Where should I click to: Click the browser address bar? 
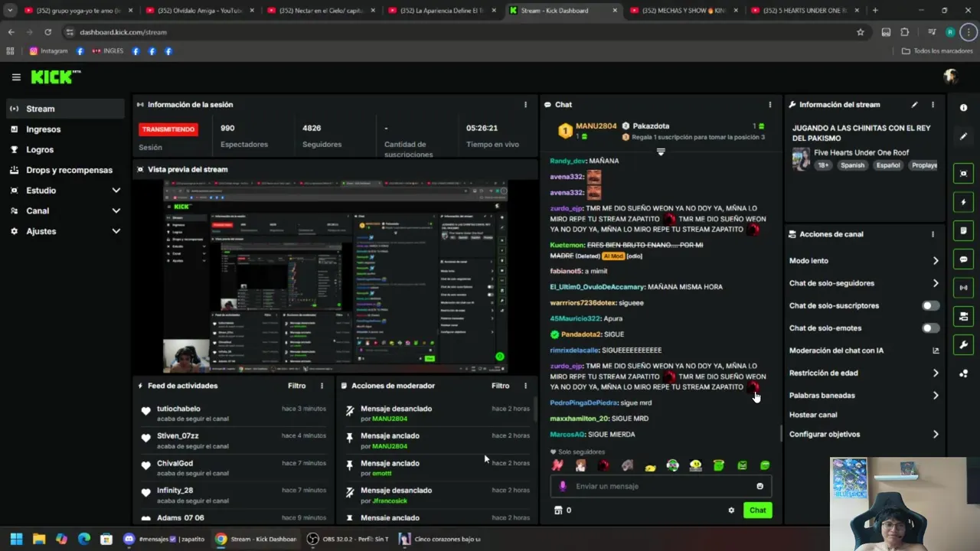click(x=459, y=32)
